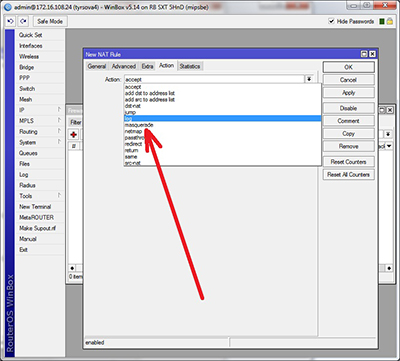400x361 pixels.
Task: Toggle the Hide Passwords checkbox
Action: tap(331, 21)
